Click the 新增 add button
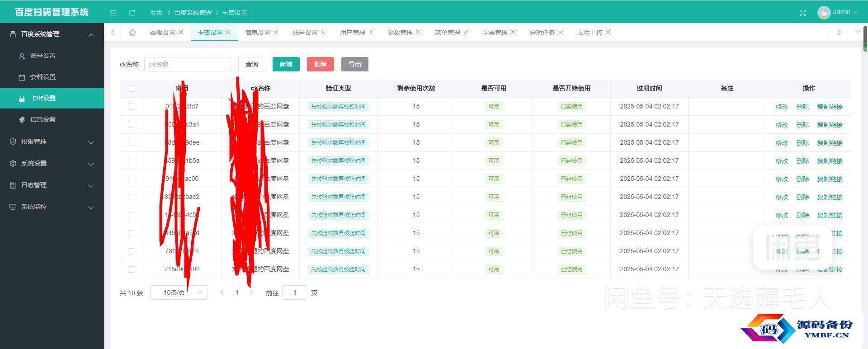The width and height of the screenshot is (868, 349). coord(286,64)
